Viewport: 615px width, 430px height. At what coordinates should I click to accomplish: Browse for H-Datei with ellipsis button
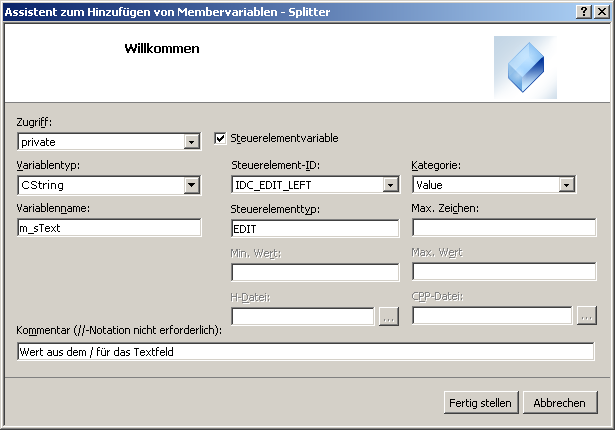tap(389, 317)
